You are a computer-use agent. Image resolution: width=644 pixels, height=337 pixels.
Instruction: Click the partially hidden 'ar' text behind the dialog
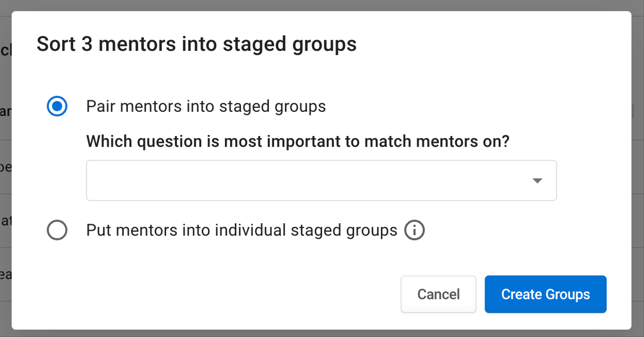click(5, 111)
